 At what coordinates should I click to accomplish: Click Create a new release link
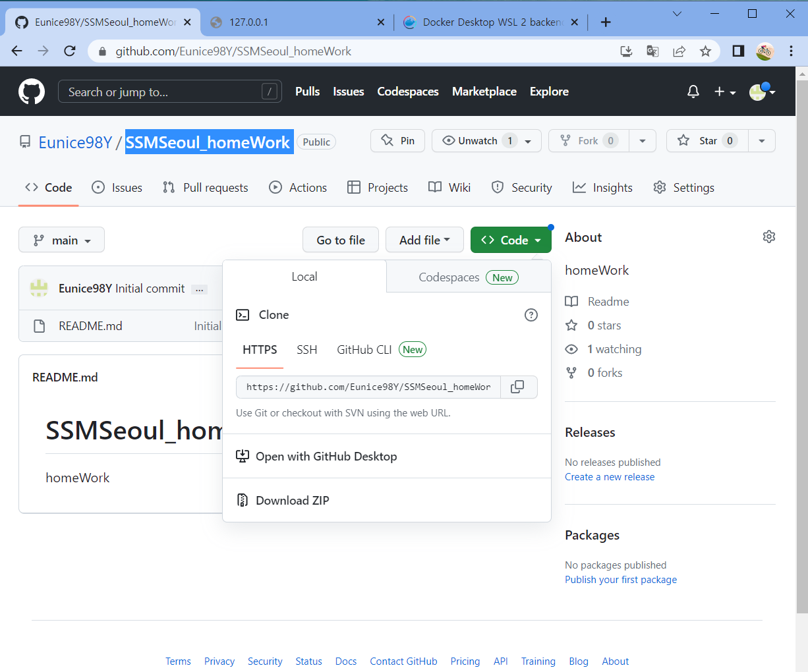[x=609, y=476]
